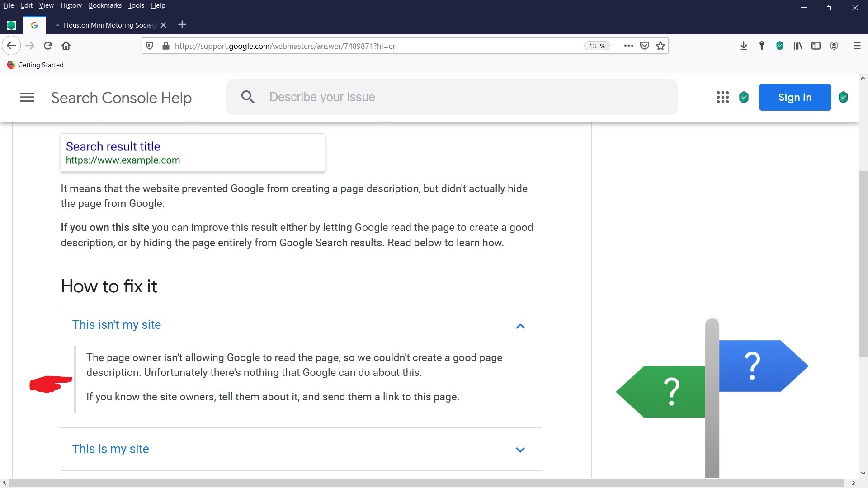The image size is (868, 488).
Task: Open the File menu
Action: click(9, 5)
